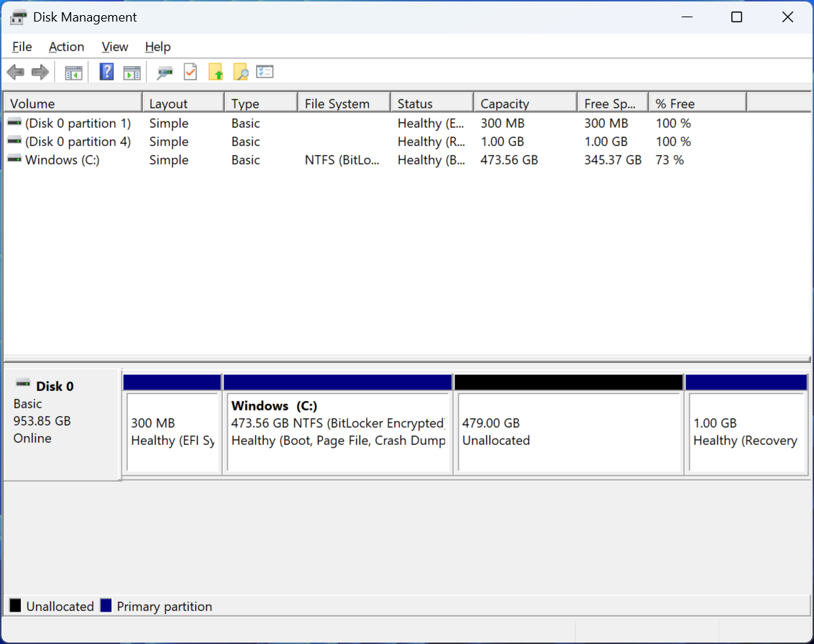814x644 pixels.
Task: Click the Unallocated legend label
Action: (60, 606)
